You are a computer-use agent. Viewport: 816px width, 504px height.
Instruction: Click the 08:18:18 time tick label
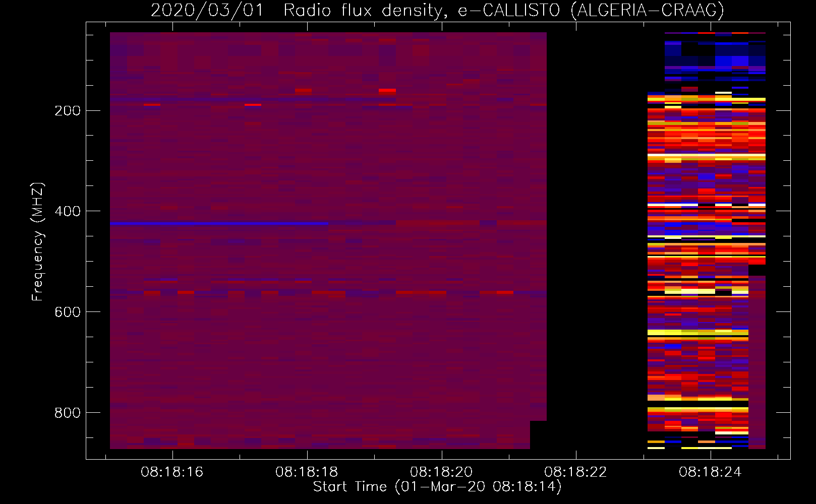pos(307,472)
